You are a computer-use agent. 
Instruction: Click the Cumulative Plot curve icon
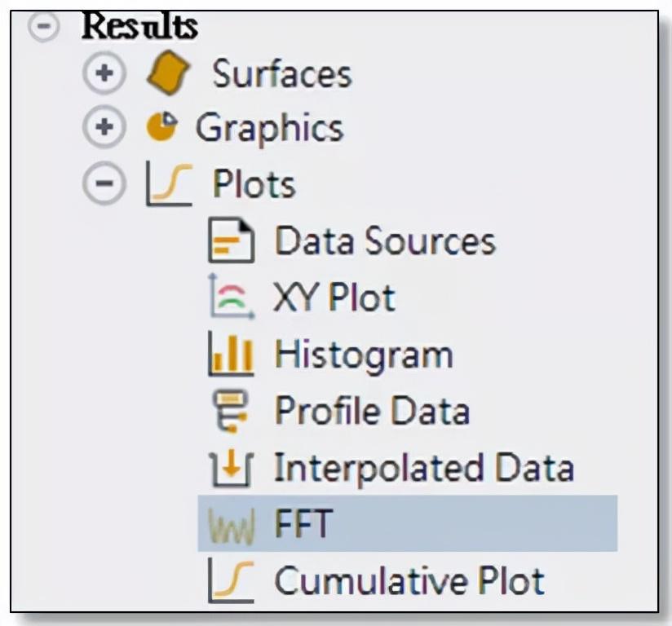[x=231, y=580]
